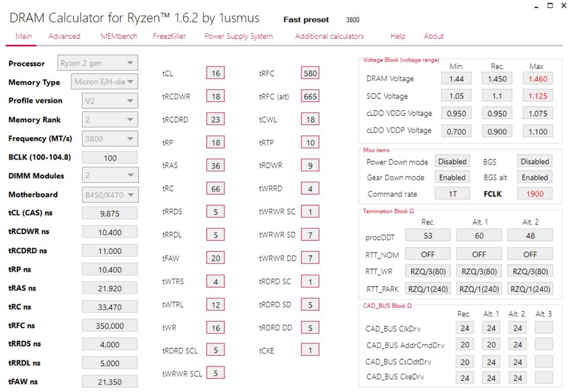Open the Advanced tab
The height and width of the screenshot is (392, 574).
tap(64, 36)
